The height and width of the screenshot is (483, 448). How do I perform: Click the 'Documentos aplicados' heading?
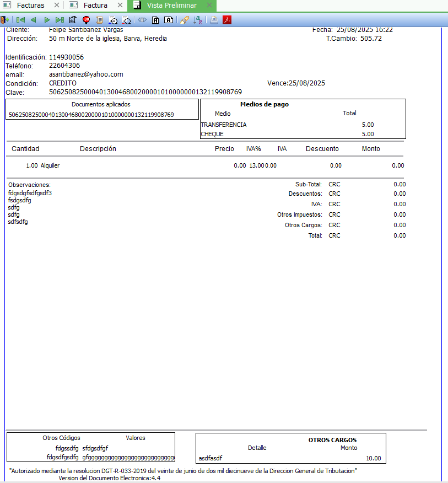101,104
